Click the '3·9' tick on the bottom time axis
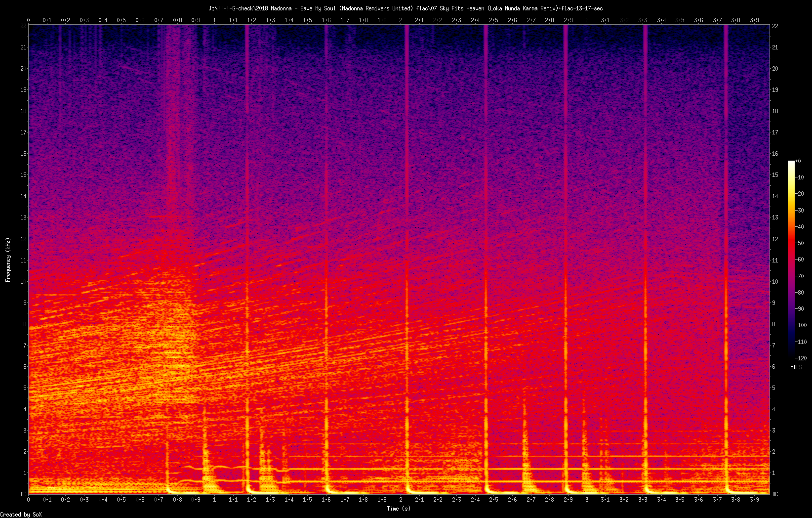 [x=754, y=500]
